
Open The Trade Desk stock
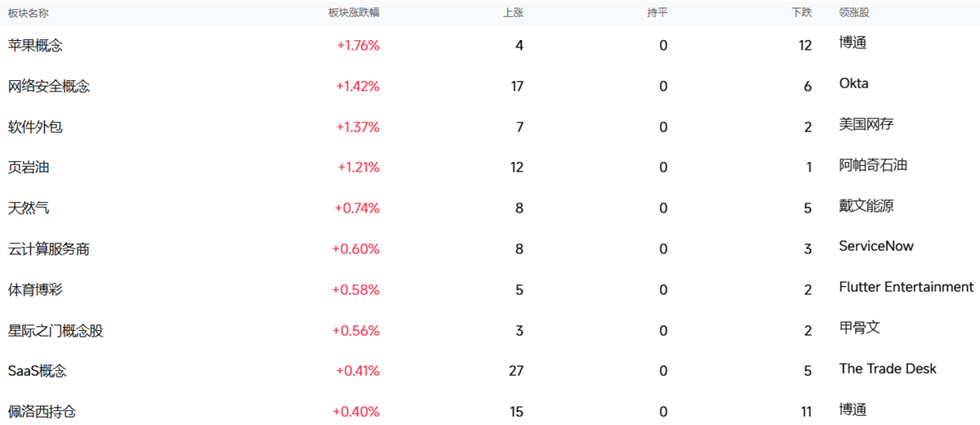(888, 369)
